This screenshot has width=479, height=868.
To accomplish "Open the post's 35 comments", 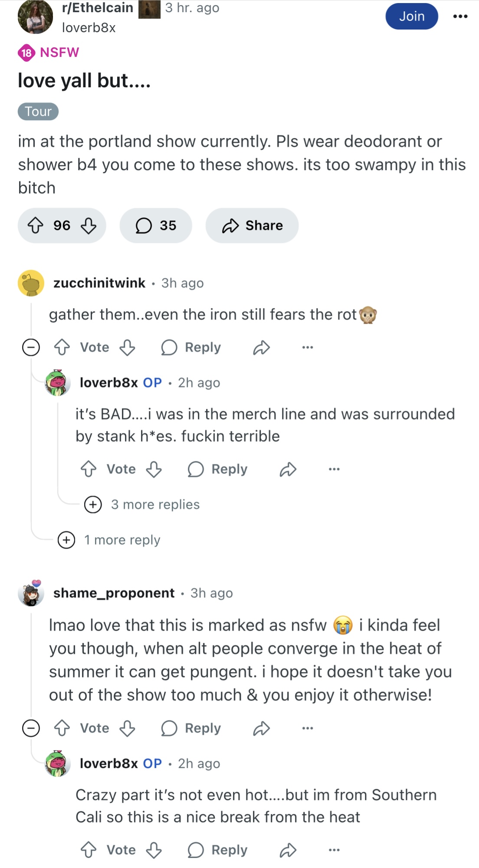I will click(156, 225).
